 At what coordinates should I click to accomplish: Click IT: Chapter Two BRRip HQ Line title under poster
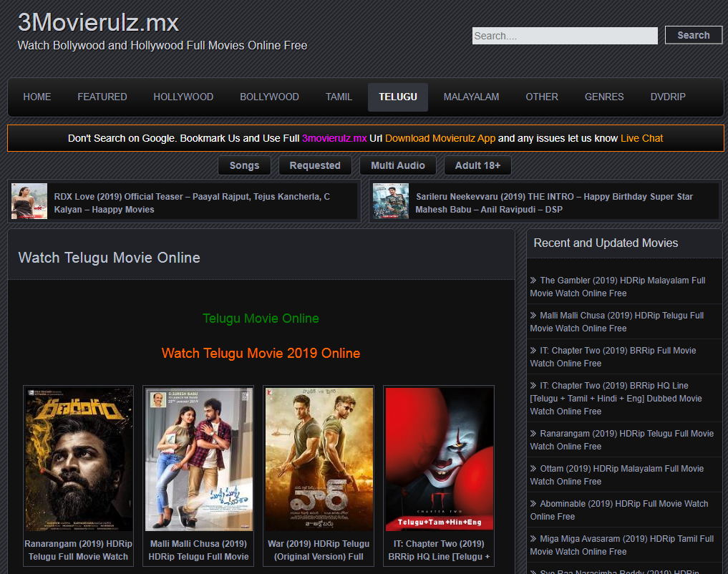point(440,550)
